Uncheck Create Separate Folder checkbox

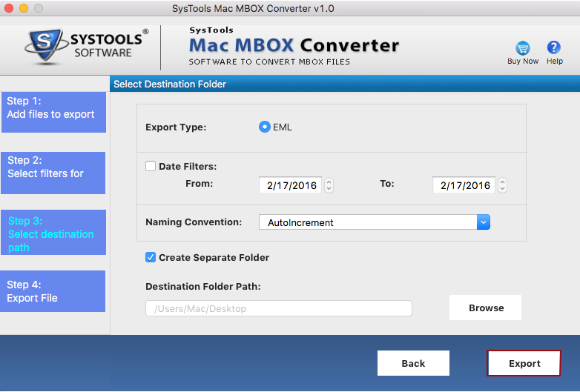(x=151, y=257)
